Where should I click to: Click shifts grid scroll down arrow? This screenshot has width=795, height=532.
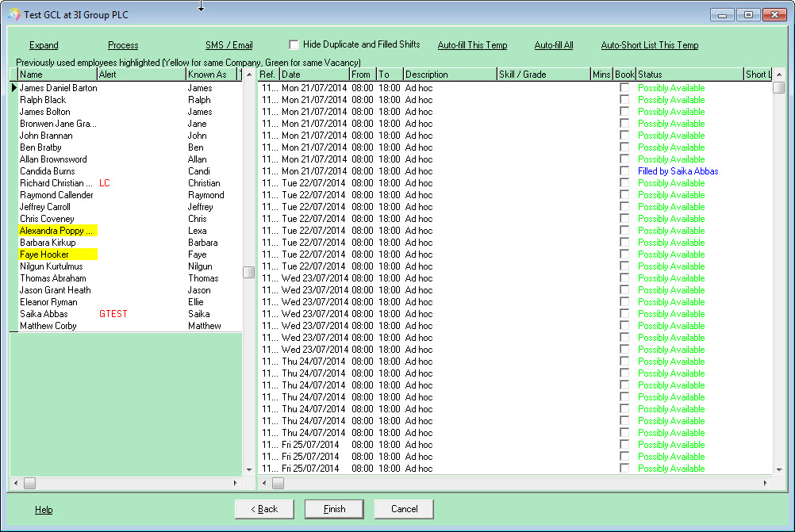pyautogui.click(x=779, y=469)
